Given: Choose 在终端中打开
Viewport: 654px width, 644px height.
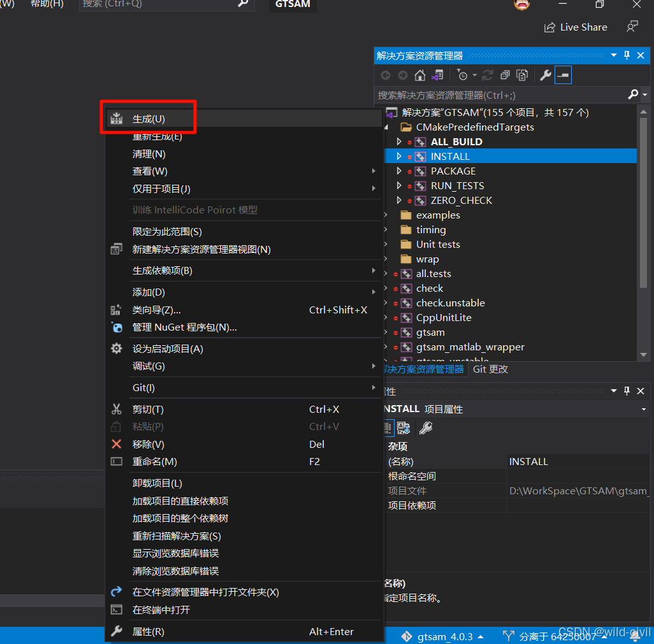Looking at the screenshot, I should (x=243, y=610).
